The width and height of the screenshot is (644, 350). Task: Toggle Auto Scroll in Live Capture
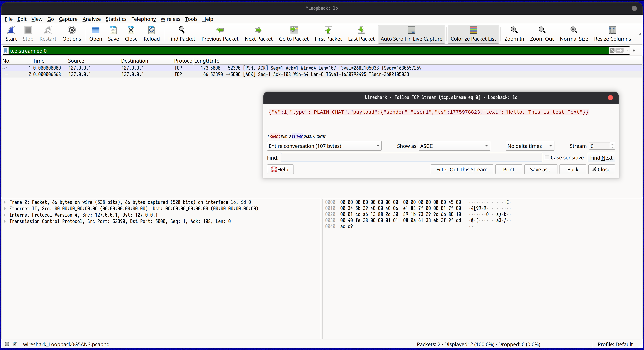(411, 34)
